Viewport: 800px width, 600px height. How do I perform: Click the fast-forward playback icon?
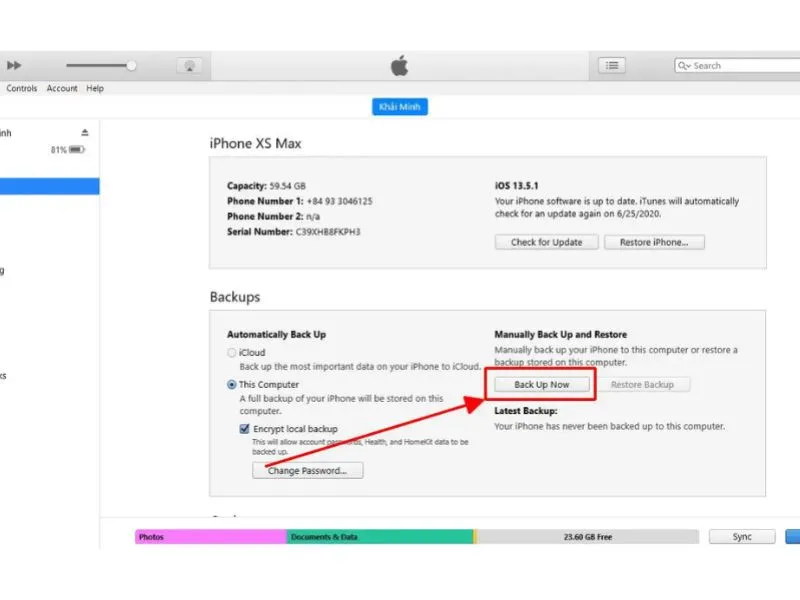[x=14, y=65]
